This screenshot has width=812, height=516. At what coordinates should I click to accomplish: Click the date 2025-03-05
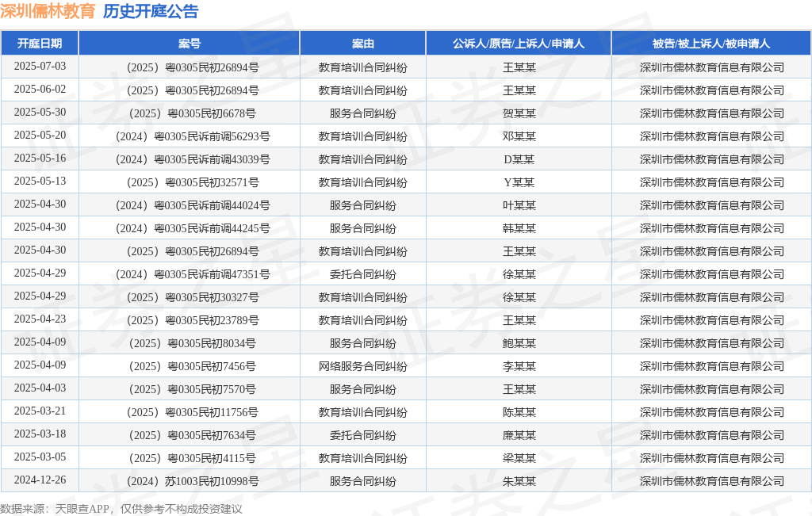[40, 457]
